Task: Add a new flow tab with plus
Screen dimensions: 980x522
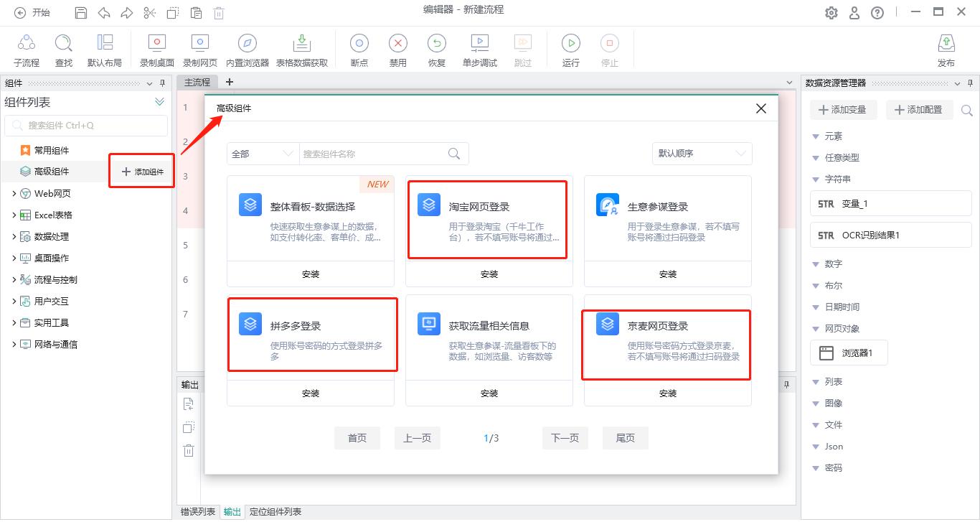Action: click(230, 82)
